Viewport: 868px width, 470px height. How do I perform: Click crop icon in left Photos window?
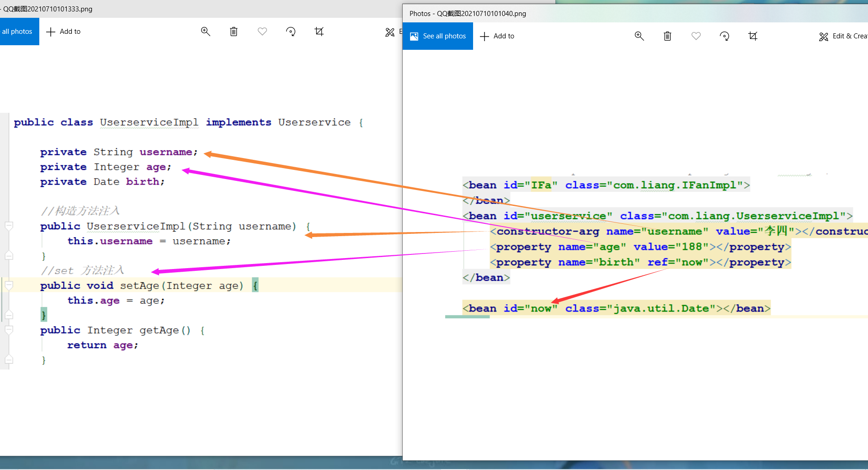[x=319, y=32]
